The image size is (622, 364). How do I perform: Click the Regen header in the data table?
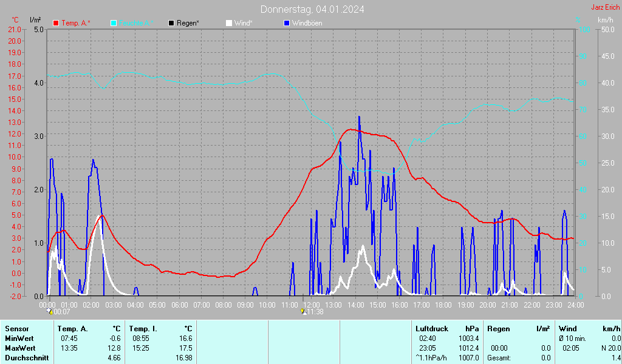click(499, 329)
